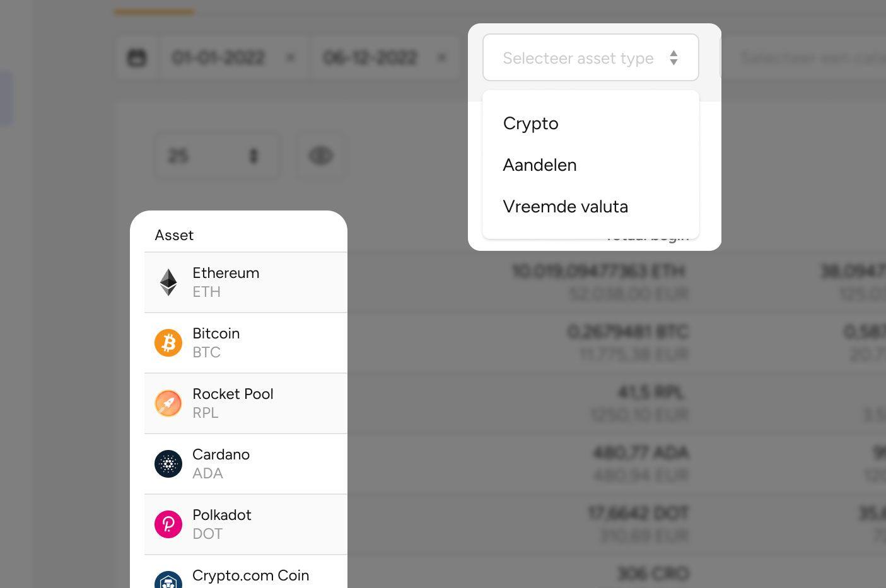Toggle the eye visibility button
886x588 pixels.
pos(320,155)
